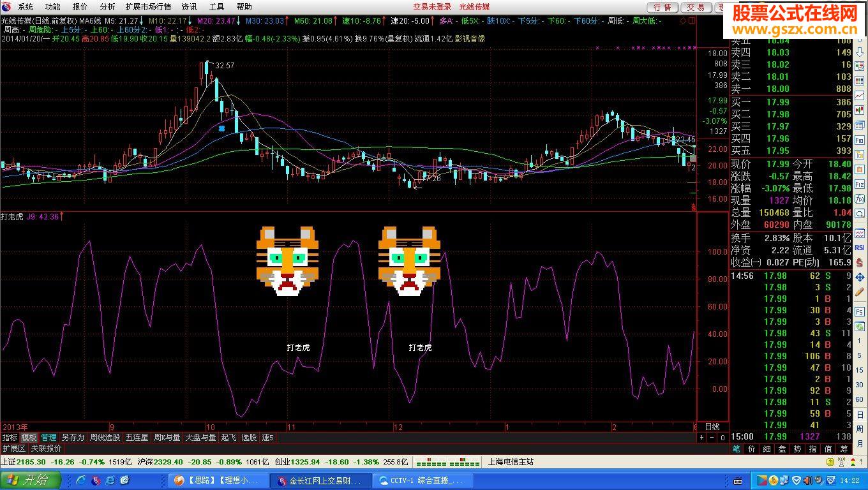Open the 资讯 menu
Screen dimensions: 868x490
(189, 7)
